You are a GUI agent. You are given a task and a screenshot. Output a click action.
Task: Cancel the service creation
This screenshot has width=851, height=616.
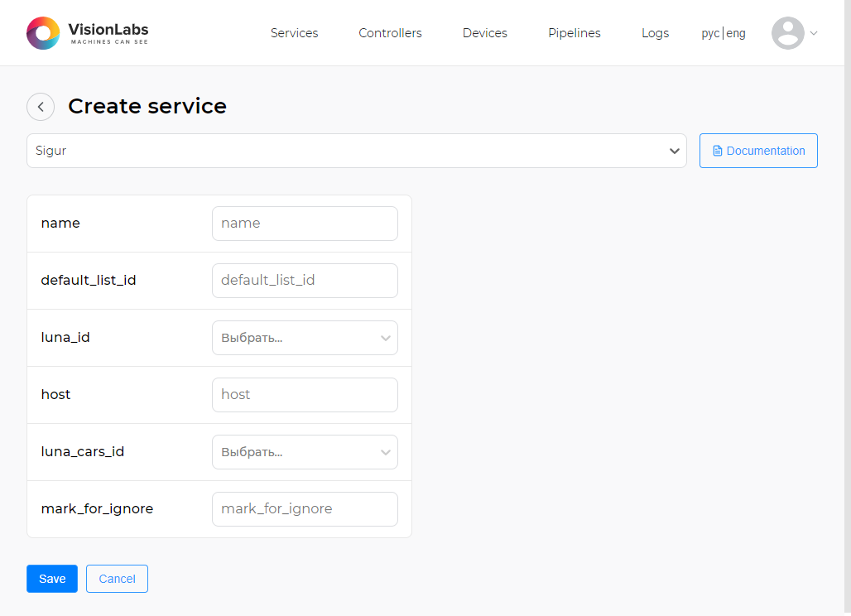pyautogui.click(x=117, y=579)
